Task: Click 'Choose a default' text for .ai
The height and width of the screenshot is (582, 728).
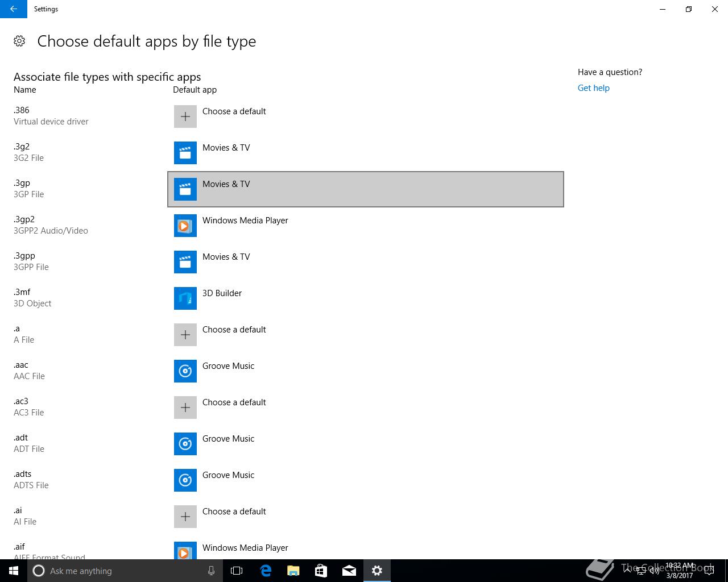Action: click(234, 512)
